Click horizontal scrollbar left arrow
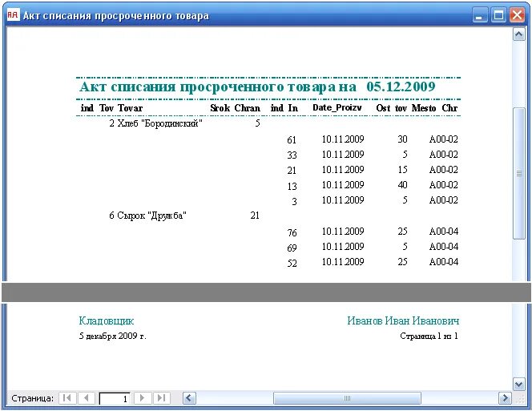The width and height of the screenshot is (532, 411). 189,398
